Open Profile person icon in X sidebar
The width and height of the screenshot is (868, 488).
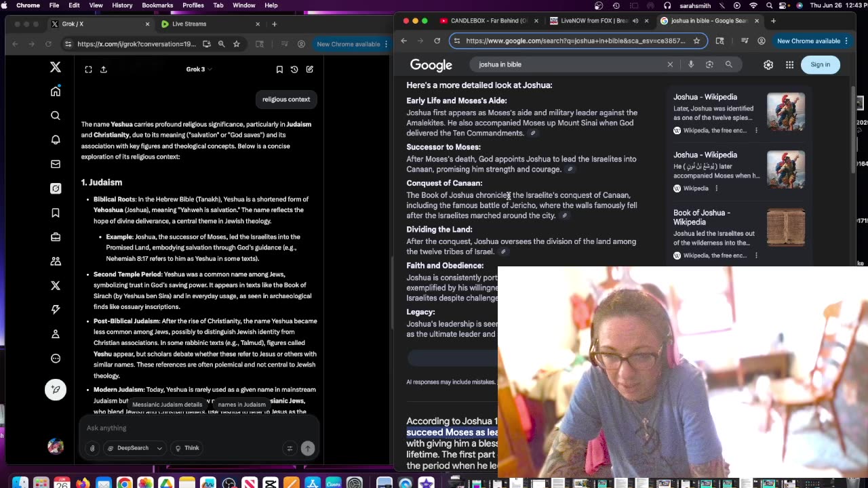(56, 334)
